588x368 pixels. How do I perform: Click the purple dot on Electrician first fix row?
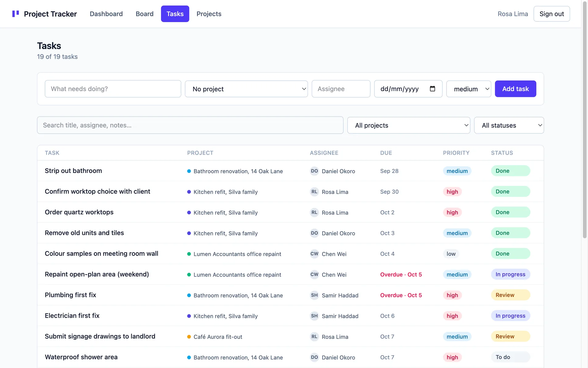coord(189,316)
